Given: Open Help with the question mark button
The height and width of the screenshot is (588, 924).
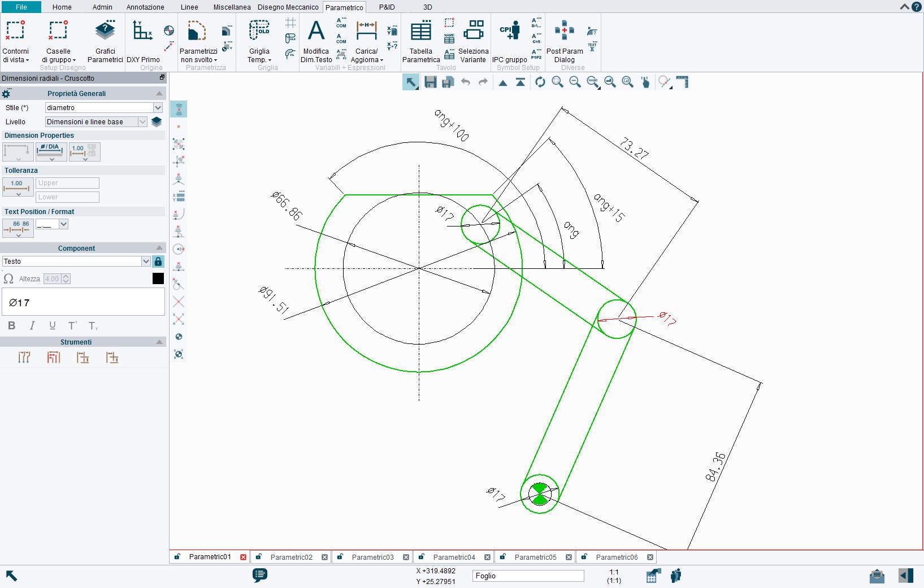Looking at the screenshot, I should pyautogui.click(x=916, y=7).
